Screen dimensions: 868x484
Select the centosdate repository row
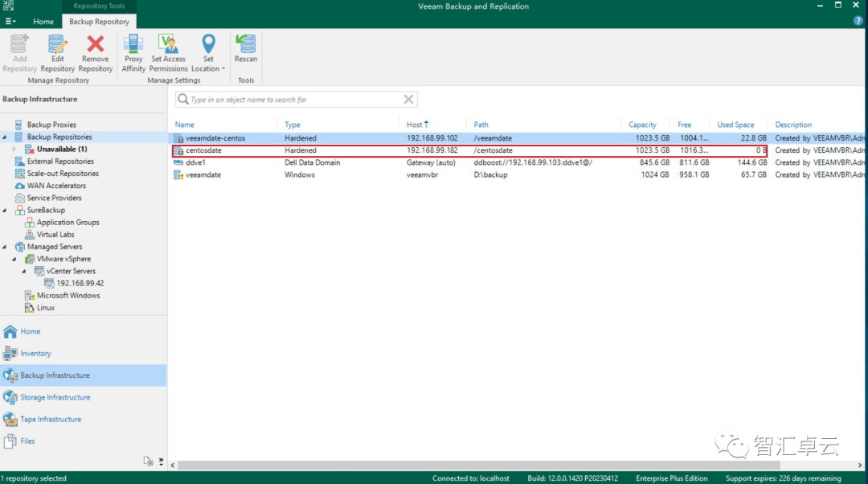(x=518, y=150)
